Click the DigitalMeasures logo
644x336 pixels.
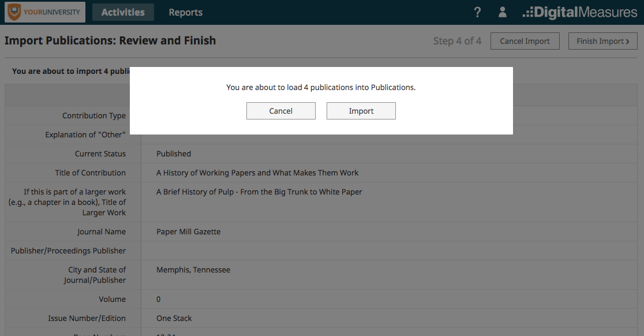579,12
